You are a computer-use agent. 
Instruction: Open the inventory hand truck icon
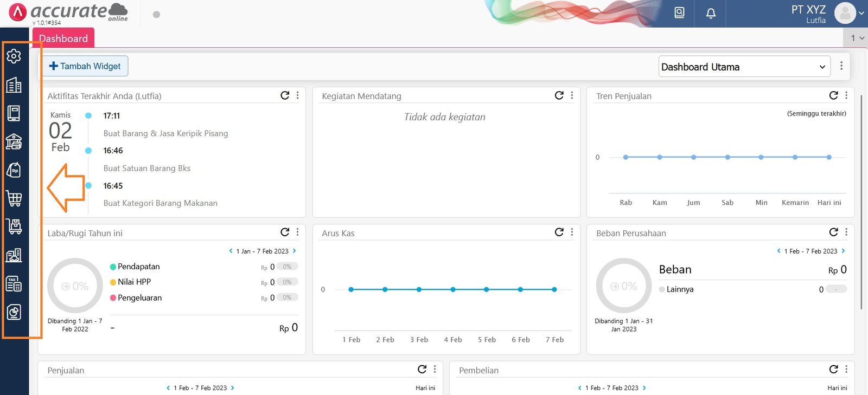tap(14, 226)
